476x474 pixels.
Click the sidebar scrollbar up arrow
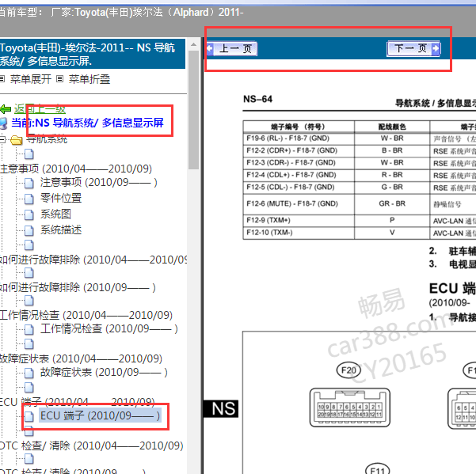point(193,45)
